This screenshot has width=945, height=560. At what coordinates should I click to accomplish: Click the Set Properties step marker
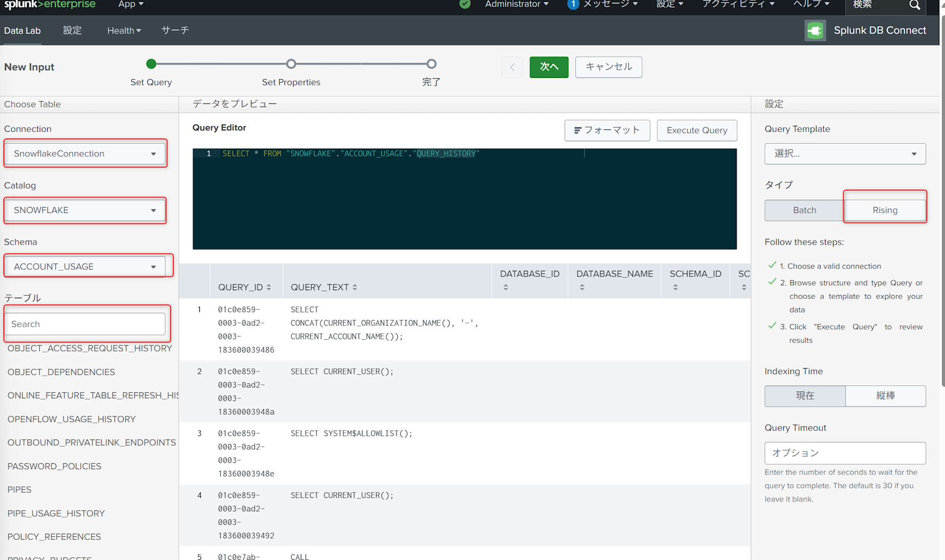[x=291, y=64]
